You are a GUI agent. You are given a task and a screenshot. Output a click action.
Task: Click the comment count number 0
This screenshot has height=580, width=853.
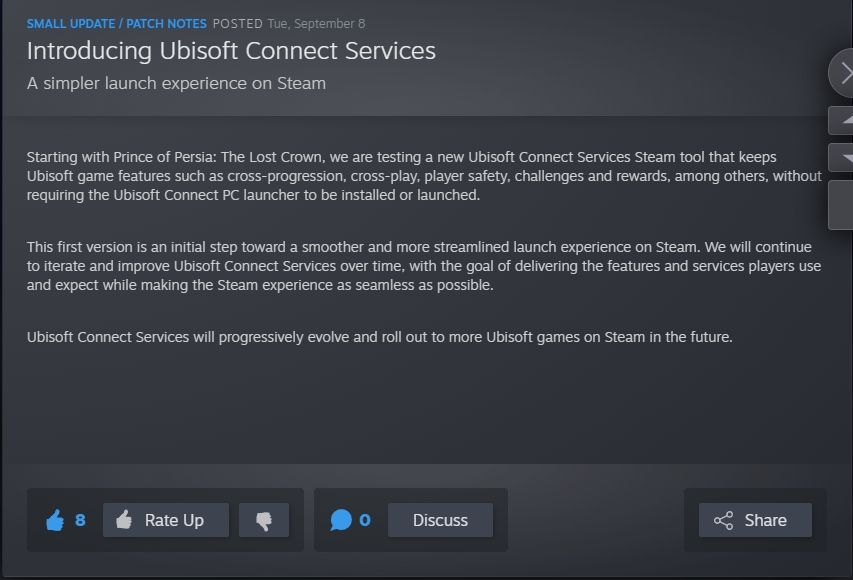[365, 520]
